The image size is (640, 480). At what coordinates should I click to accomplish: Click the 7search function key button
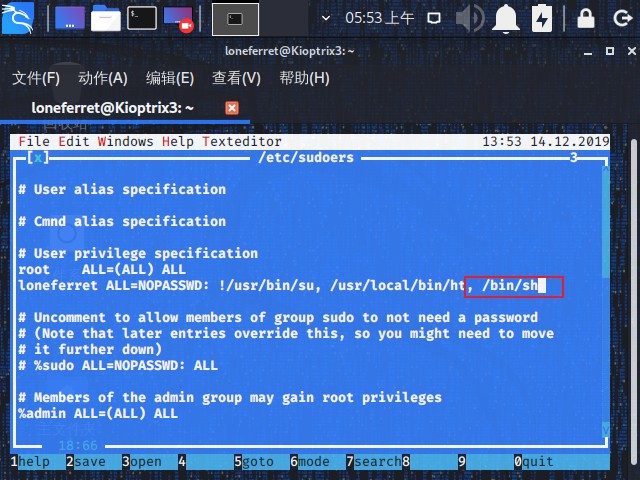(373, 462)
